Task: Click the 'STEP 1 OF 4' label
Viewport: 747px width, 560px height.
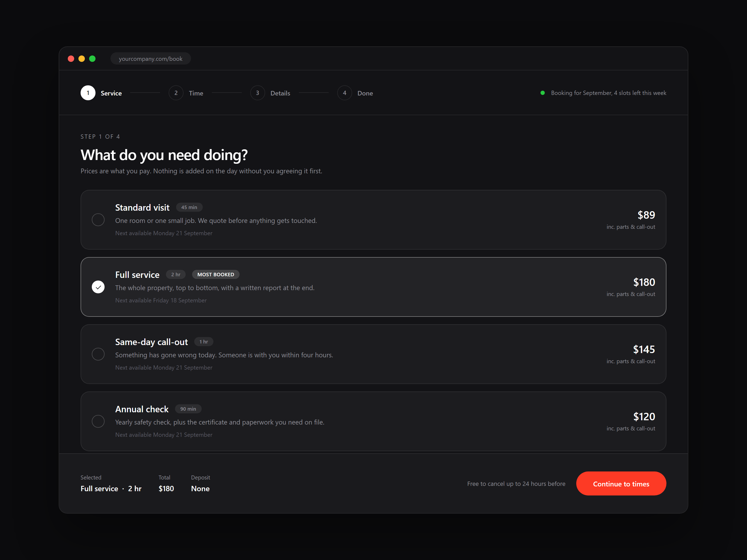Action: (x=100, y=137)
